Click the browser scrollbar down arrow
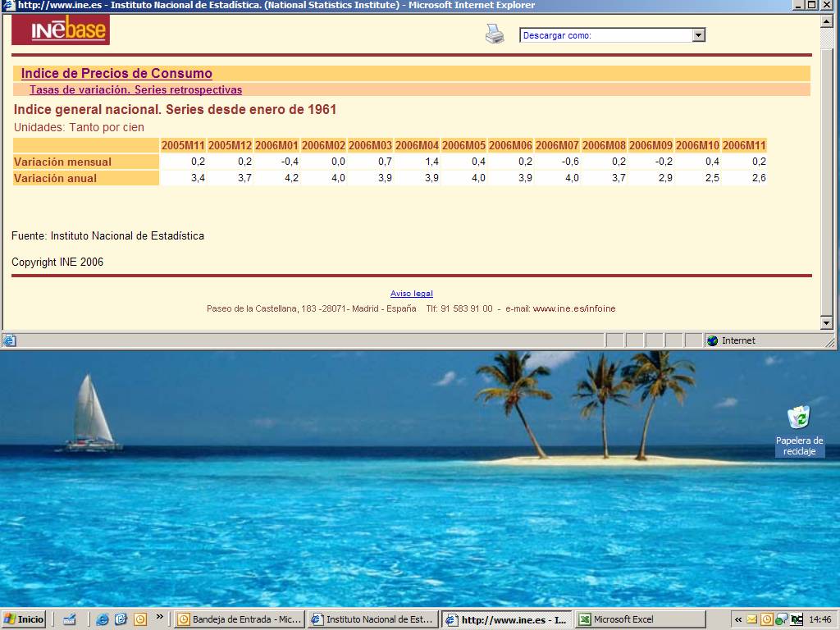The image size is (840, 630). pos(827,323)
